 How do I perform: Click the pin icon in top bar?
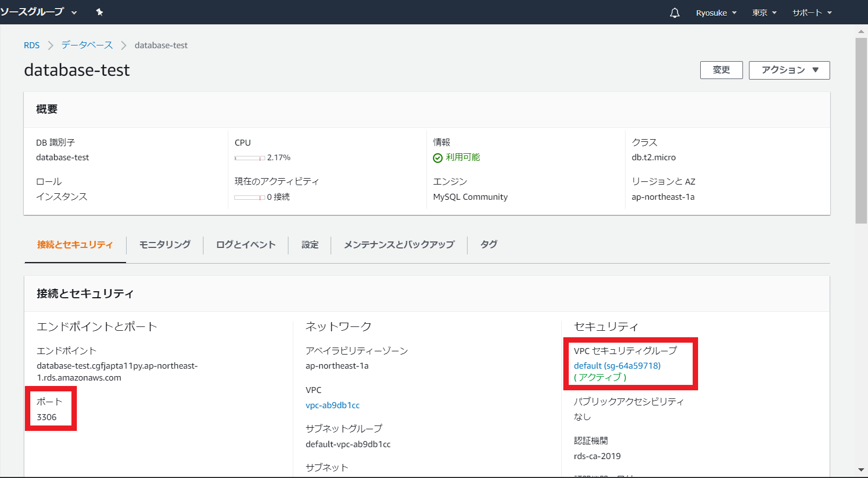point(100,12)
